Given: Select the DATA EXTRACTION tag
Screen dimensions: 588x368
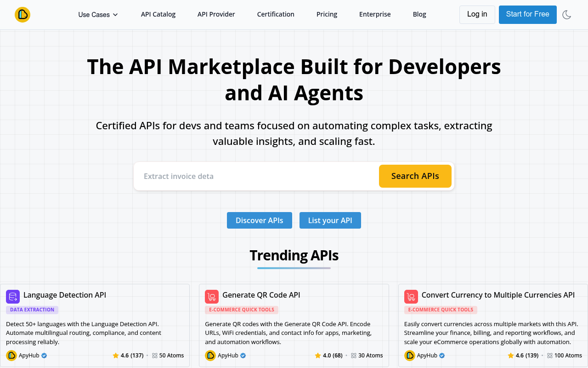Looking at the screenshot, I should point(32,310).
